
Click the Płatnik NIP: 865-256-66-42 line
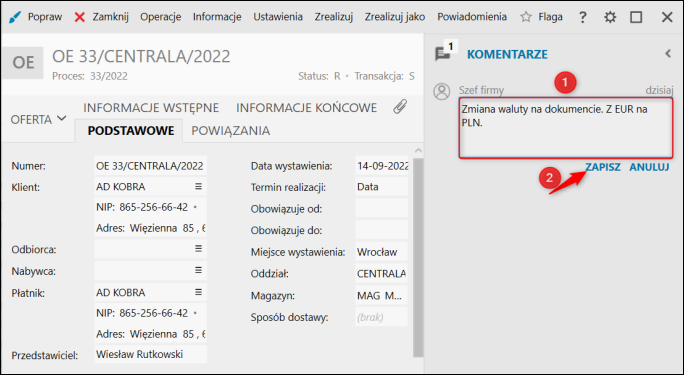click(x=150, y=313)
